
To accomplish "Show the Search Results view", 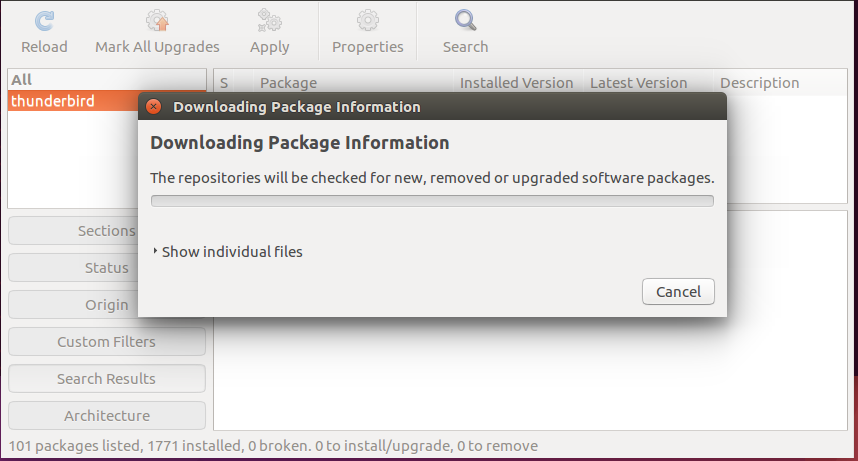I will (x=107, y=379).
